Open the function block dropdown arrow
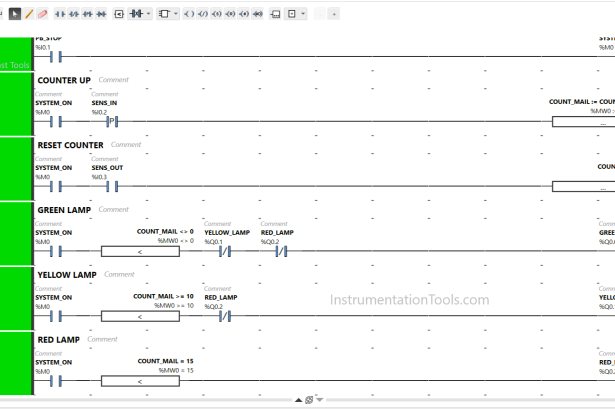 point(149,14)
